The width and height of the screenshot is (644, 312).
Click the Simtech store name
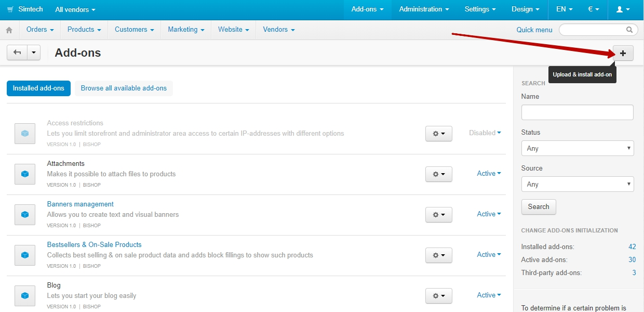[x=31, y=9]
